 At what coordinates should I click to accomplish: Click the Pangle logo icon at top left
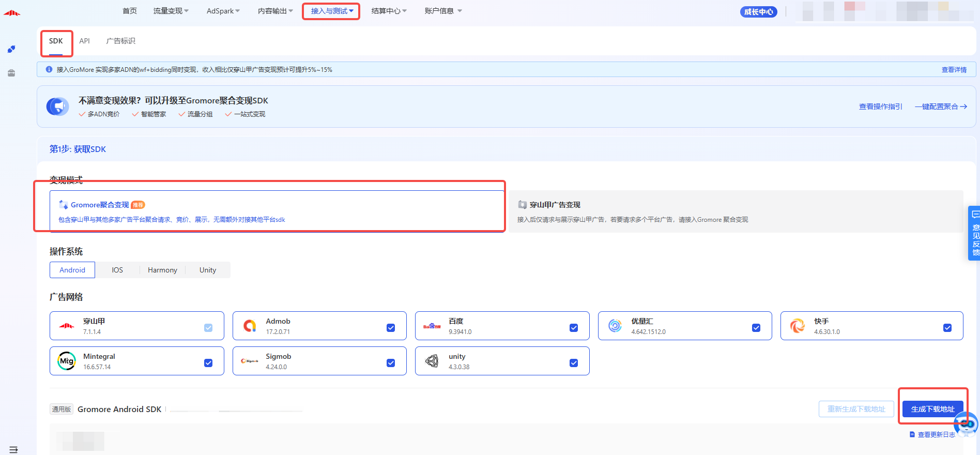pos(11,13)
